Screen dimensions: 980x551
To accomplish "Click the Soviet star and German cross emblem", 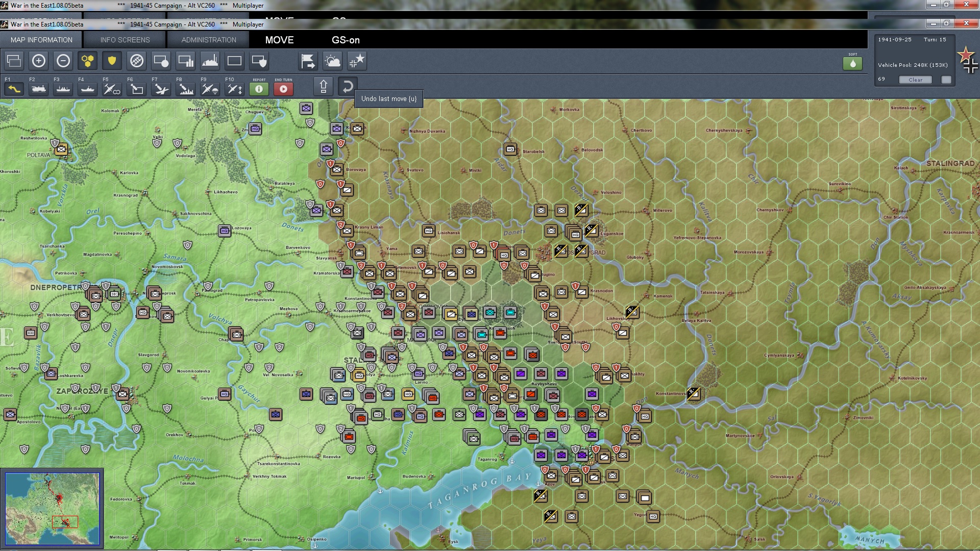I will coord(968,60).
